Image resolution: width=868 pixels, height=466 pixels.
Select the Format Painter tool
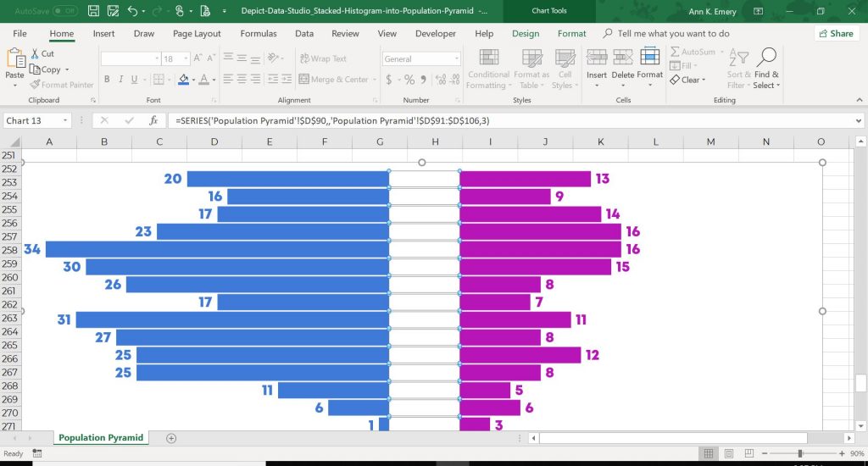coord(61,85)
